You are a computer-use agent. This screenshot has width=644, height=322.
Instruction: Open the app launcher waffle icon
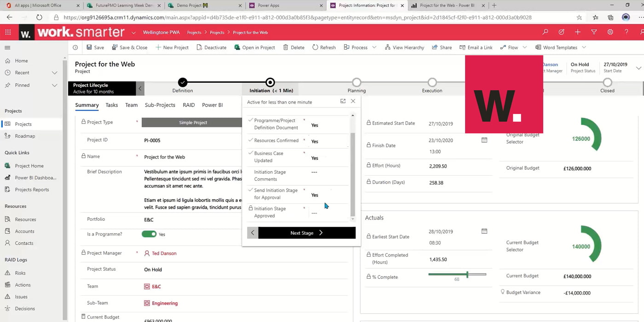8,32
